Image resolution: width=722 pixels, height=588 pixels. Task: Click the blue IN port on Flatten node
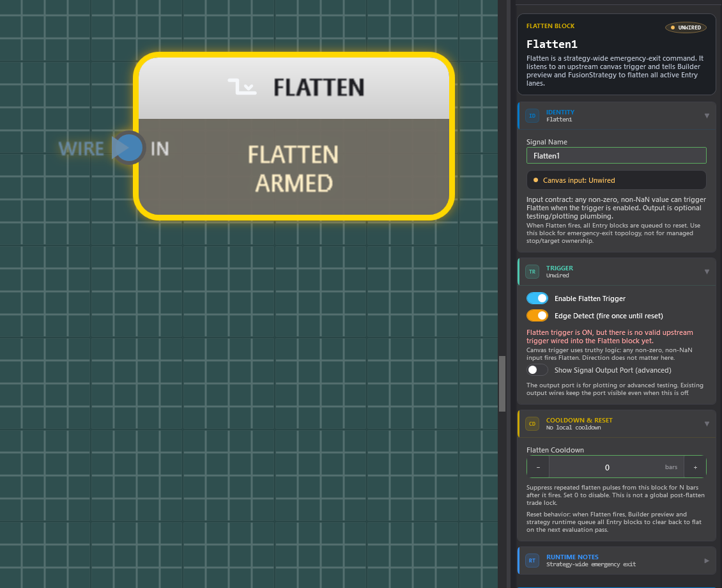tap(128, 148)
